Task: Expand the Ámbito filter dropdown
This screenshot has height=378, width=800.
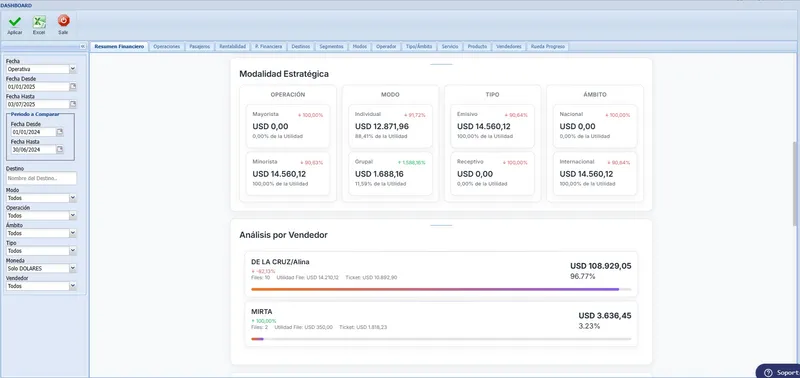Action: point(72,233)
